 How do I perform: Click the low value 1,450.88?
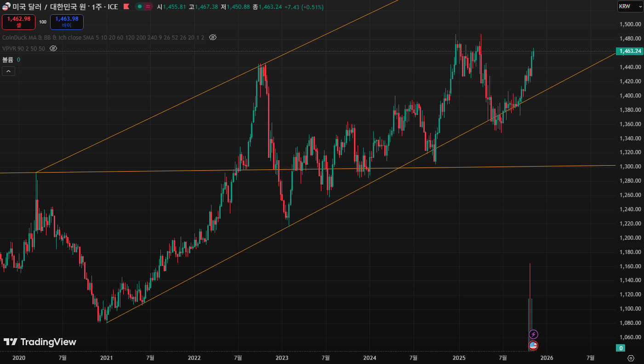pos(238,7)
